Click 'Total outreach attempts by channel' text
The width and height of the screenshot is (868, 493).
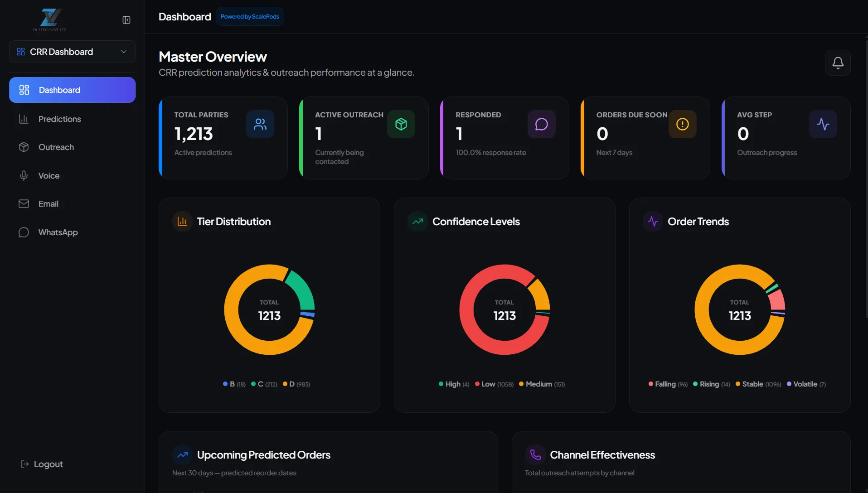coord(579,473)
